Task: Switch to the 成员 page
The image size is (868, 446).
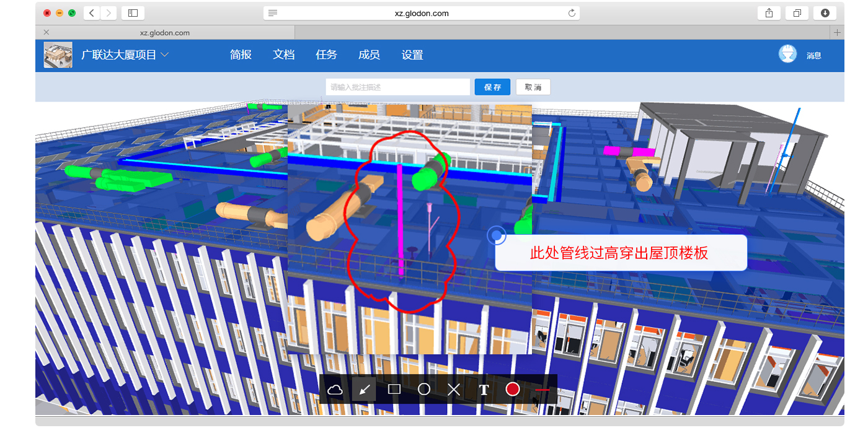Action: pyautogui.click(x=369, y=55)
